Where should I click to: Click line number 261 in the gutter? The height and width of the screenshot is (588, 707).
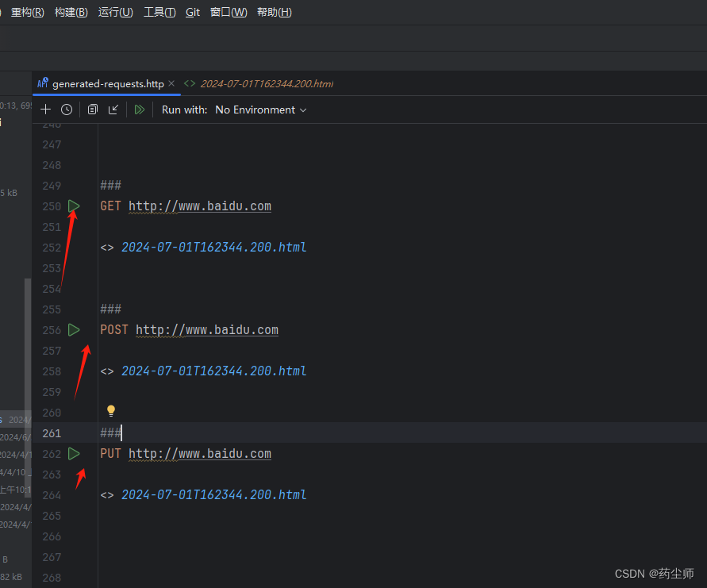pos(52,432)
